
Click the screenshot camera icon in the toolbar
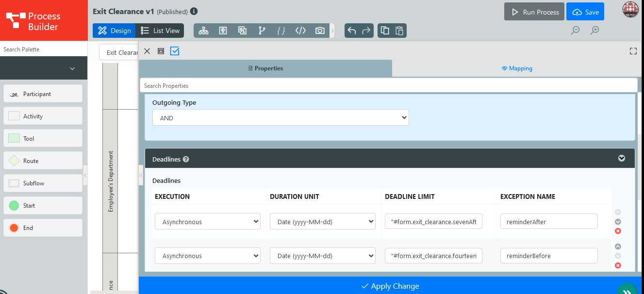[x=320, y=31]
